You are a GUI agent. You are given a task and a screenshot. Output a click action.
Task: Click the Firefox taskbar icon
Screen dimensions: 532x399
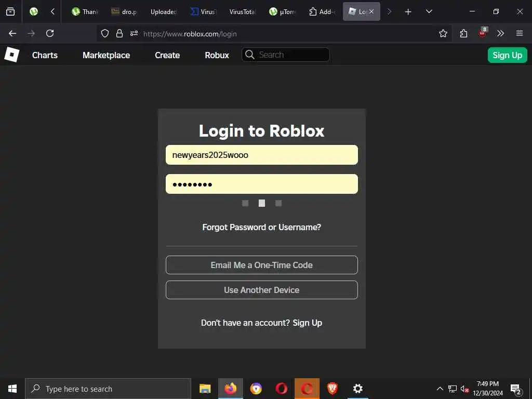pos(230,389)
